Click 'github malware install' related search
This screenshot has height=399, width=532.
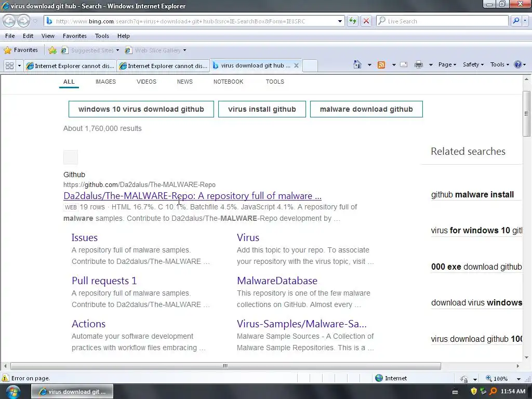472,195
